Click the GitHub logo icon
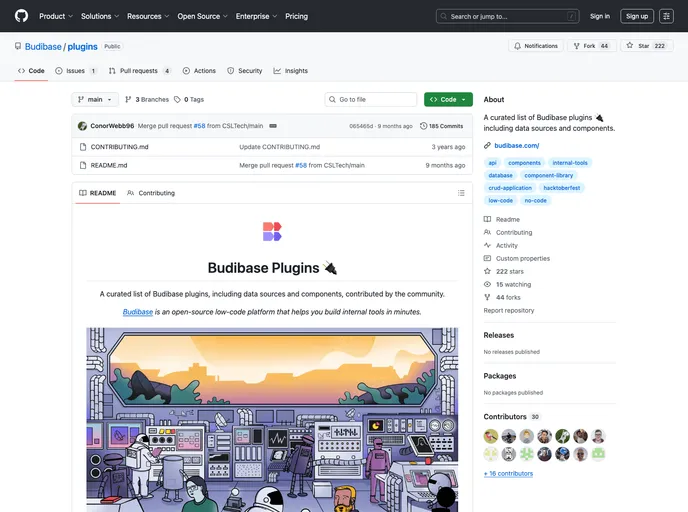The width and height of the screenshot is (688, 512). 21,16
